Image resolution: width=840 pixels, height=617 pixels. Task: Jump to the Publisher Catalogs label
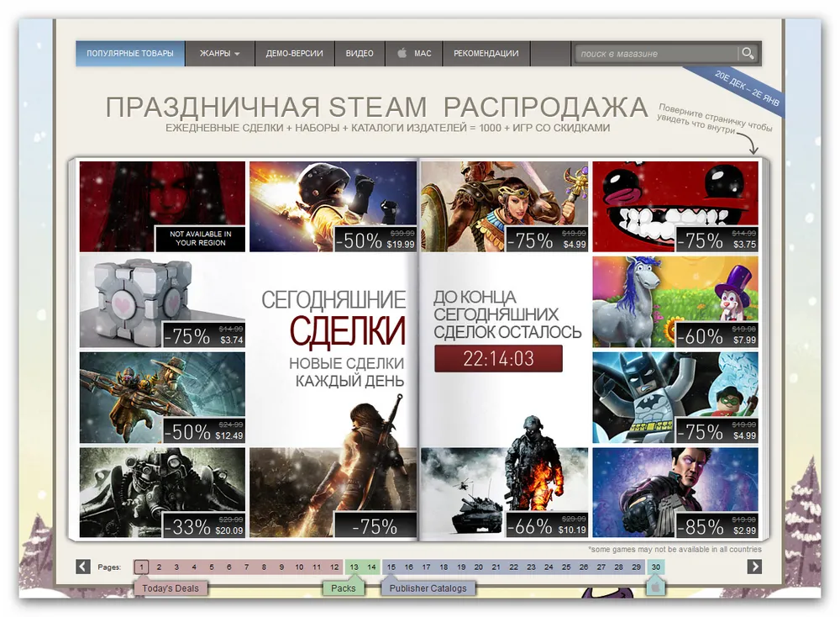coord(428,588)
